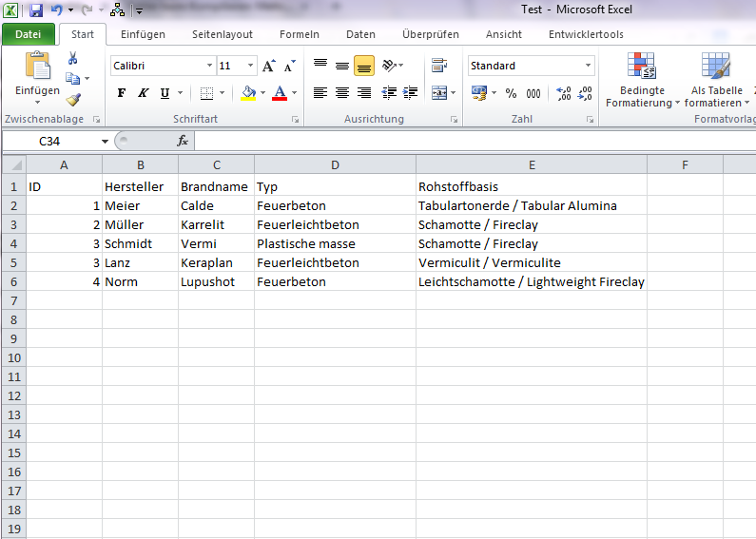Expand font color dropdown arrow
Screen dimensions: 756x539
[x=294, y=92]
